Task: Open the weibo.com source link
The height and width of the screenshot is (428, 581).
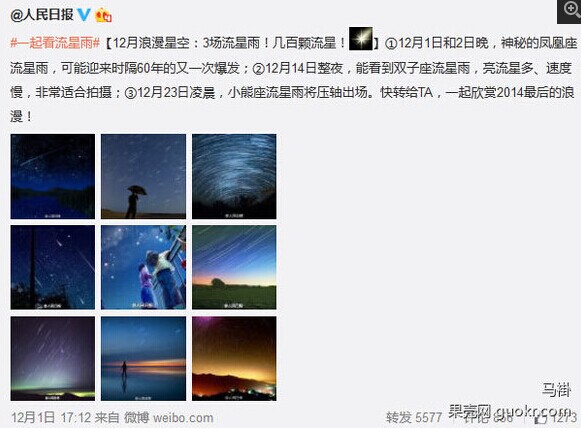Action: pos(183,418)
